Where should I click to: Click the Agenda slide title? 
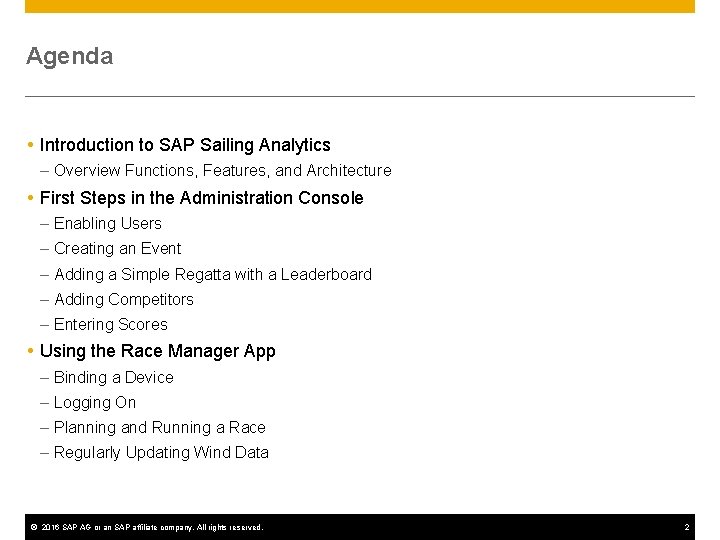(70, 57)
